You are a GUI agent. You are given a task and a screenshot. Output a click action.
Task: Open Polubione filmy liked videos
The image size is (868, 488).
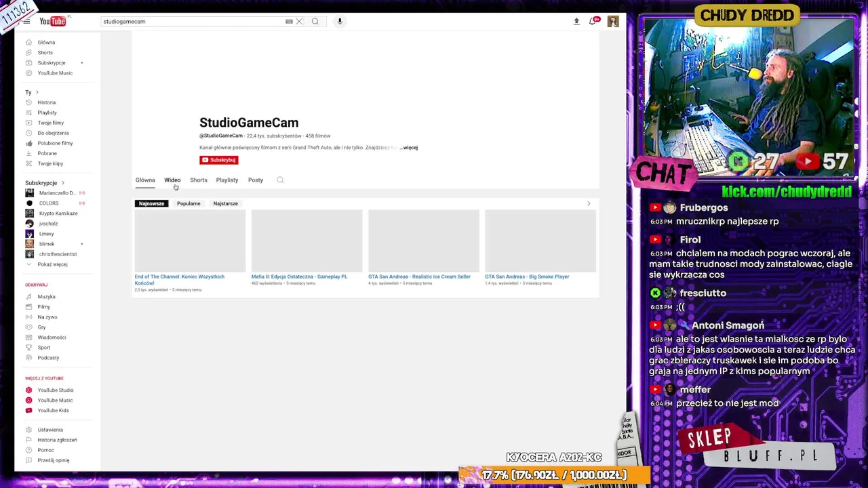pos(55,144)
